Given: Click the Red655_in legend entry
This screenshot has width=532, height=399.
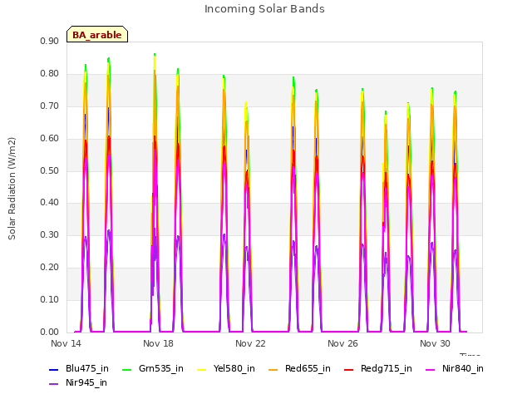Looking at the screenshot, I should pyautogui.click(x=299, y=369).
